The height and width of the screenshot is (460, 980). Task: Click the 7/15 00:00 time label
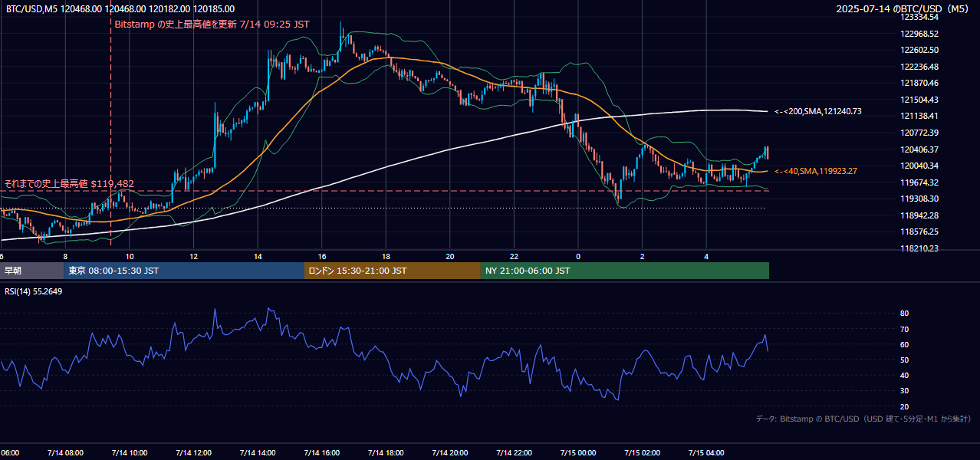[578, 453]
